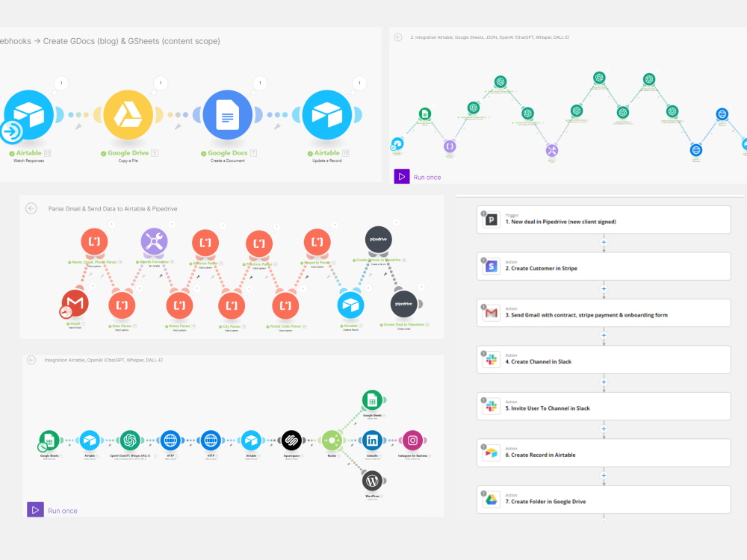Add a step after Create Customer in Stripe

coord(604,289)
